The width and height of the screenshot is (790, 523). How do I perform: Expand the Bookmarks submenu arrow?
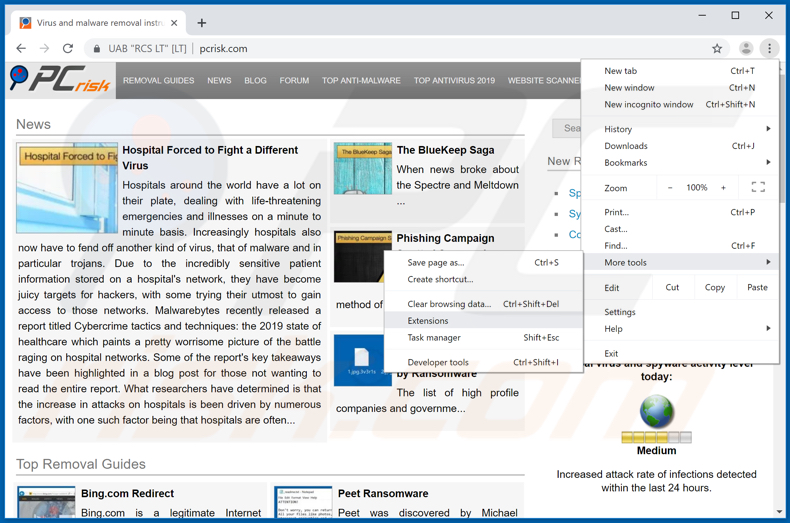[768, 162]
